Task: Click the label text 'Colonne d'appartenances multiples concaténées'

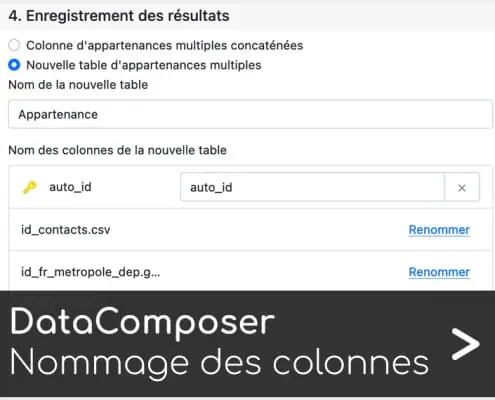Action: pyautogui.click(x=165, y=45)
